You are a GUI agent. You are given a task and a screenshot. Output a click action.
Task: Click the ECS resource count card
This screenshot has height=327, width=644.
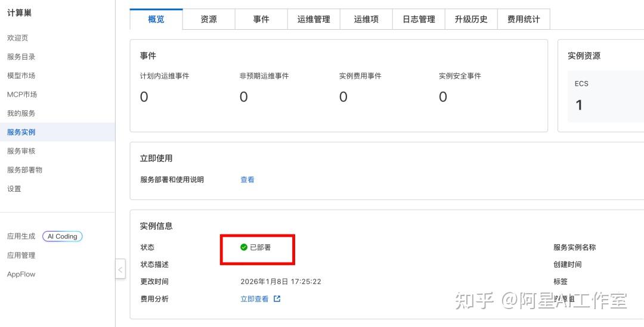606,96
